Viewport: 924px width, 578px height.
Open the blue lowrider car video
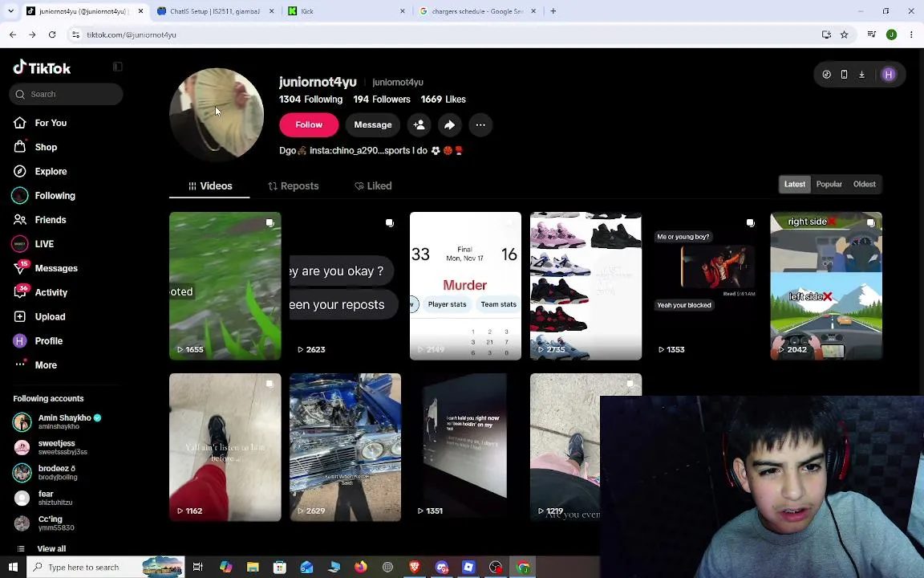tap(346, 447)
